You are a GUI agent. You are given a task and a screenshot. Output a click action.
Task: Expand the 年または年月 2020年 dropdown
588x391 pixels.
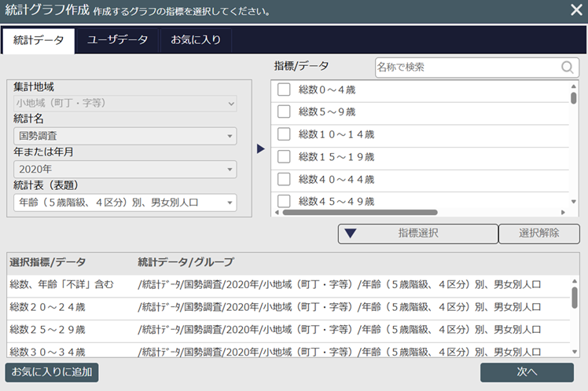tap(125, 169)
